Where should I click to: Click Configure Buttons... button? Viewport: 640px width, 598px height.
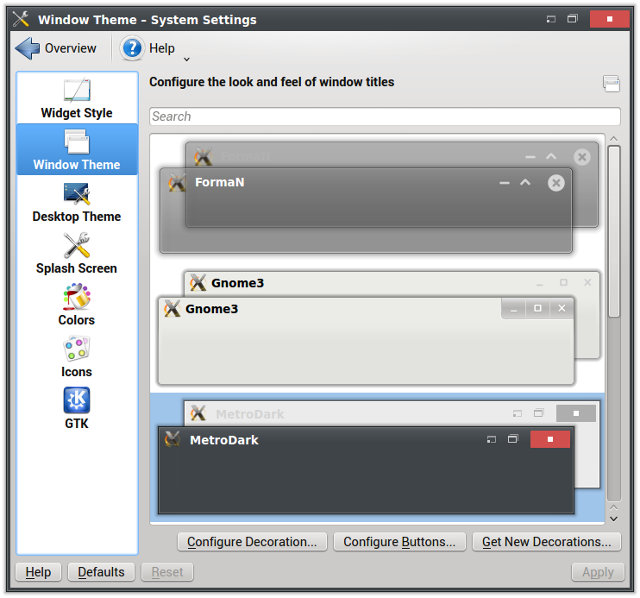[x=399, y=542]
